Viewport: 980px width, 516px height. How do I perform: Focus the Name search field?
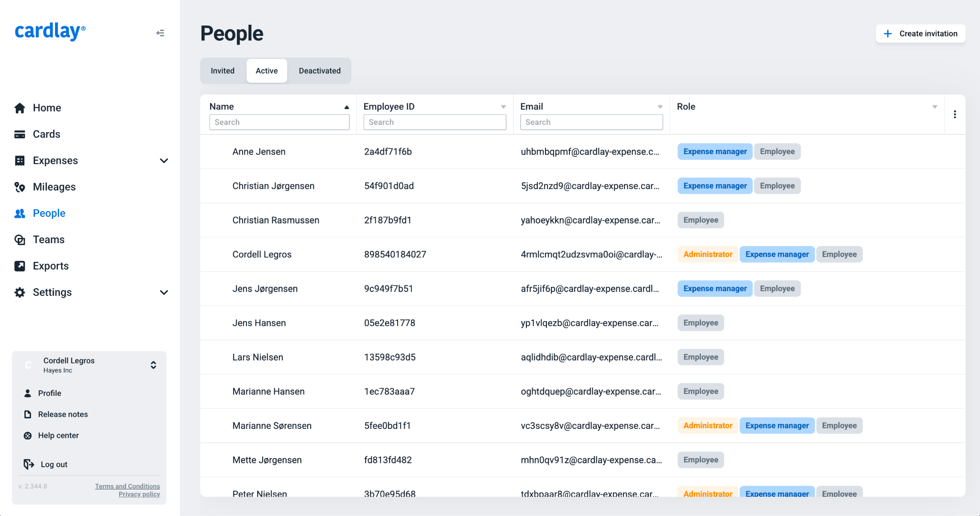click(279, 122)
